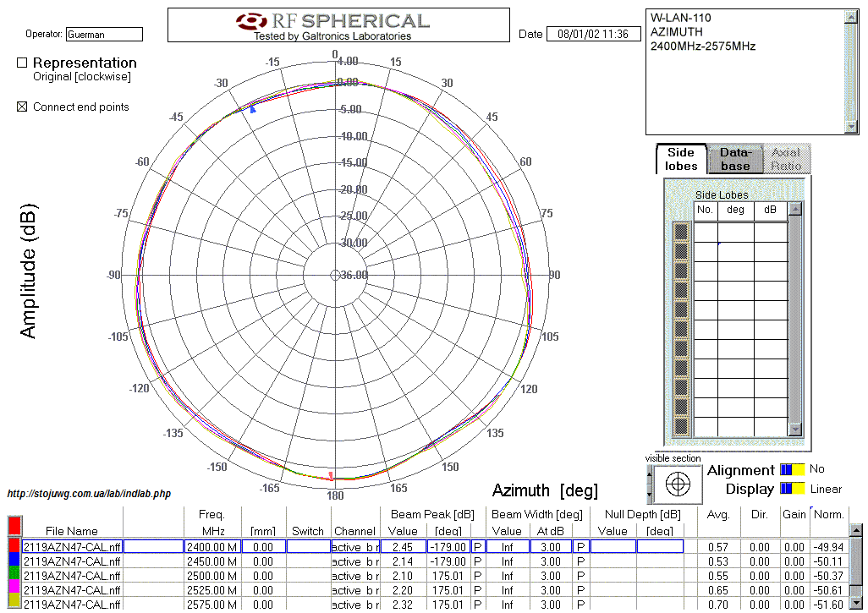Viewport: 868px width, 613px height.
Task: Click the 2500.00 M frequency cell
Action: (x=212, y=576)
